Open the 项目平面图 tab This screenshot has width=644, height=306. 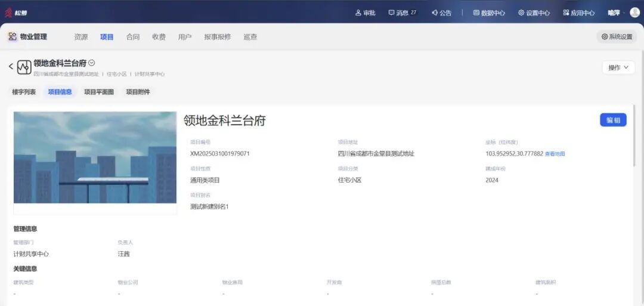99,92
